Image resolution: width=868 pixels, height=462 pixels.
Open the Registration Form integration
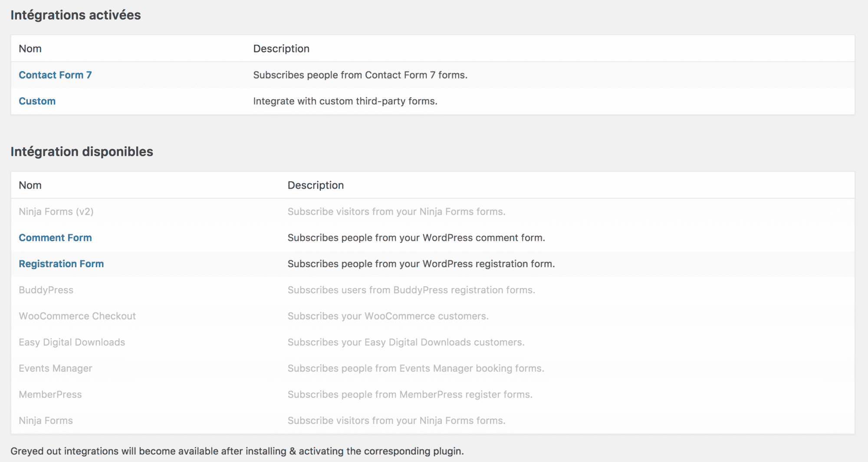pos(61,263)
